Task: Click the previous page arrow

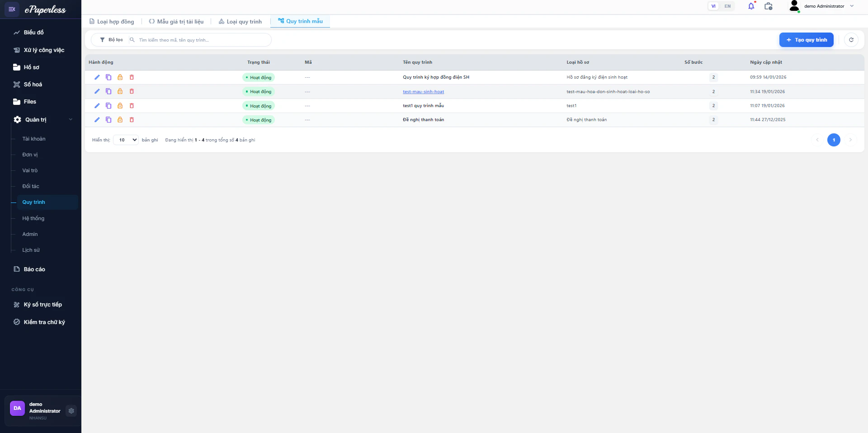Action: tap(817, 140)
